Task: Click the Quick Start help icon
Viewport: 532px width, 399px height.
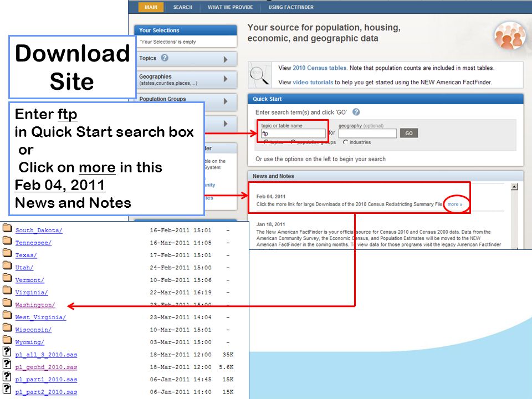Action: (356, 111)
